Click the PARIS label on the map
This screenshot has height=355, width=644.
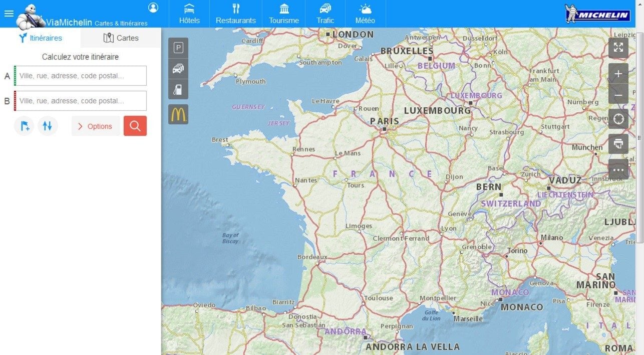(x=385, y=121)
